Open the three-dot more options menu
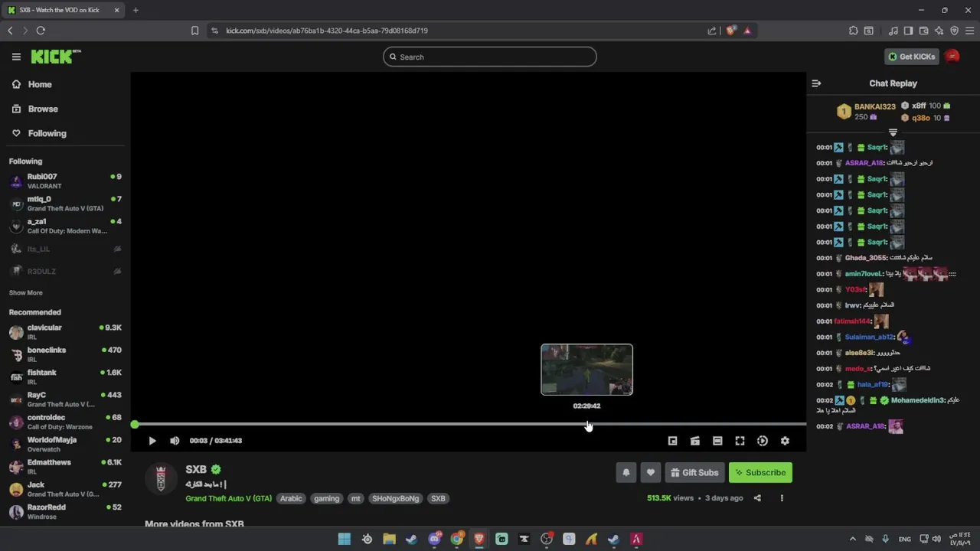The image size is (980, 551). [x=782, y=498]
